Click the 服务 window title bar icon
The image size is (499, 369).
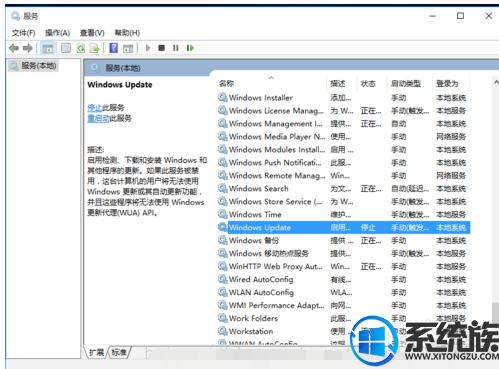tap(15, 16)
